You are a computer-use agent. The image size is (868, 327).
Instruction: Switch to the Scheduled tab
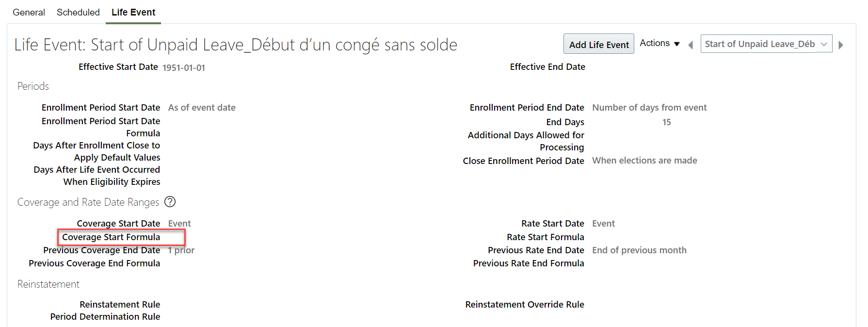[x=78, y=12]
